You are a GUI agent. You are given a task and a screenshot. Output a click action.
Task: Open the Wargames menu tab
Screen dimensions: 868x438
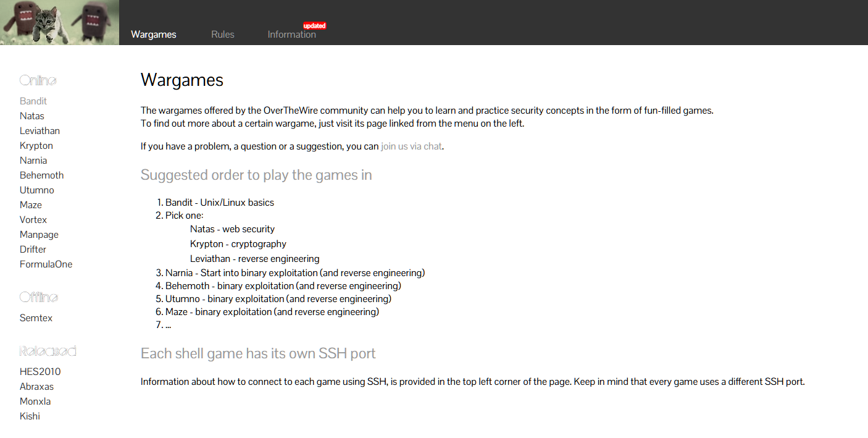154,35
